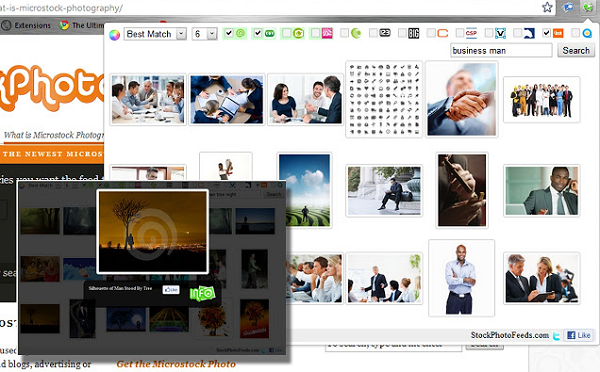Open the black icon set thumbnail
Screen dimensions: 600x372
pyautogui.click(x=384, y=99)
